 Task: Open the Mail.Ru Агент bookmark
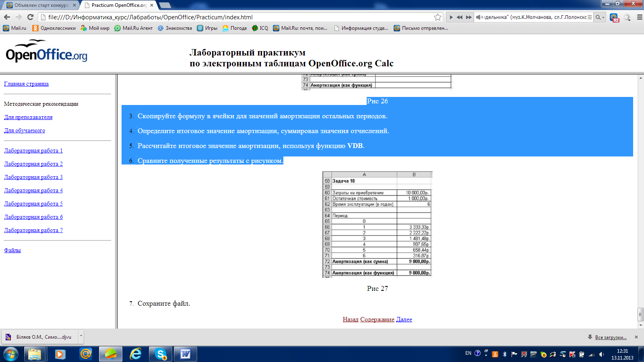(x=134, y=28)
